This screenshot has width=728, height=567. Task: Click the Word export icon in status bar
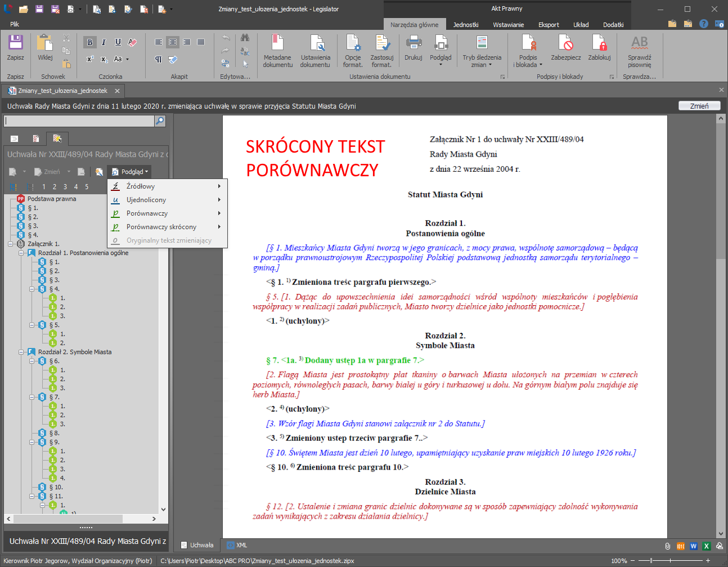(693, 546)
